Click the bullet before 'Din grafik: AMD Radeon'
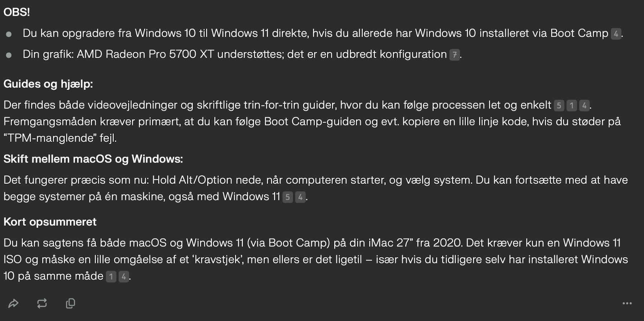 coord(9,55)
